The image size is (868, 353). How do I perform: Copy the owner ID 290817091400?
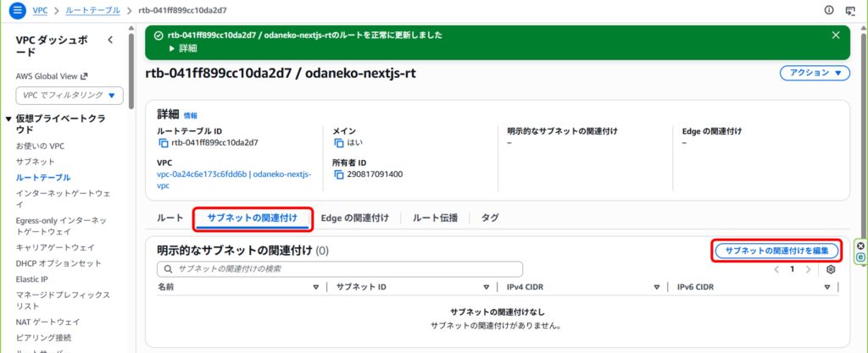[x=339, y=174]
